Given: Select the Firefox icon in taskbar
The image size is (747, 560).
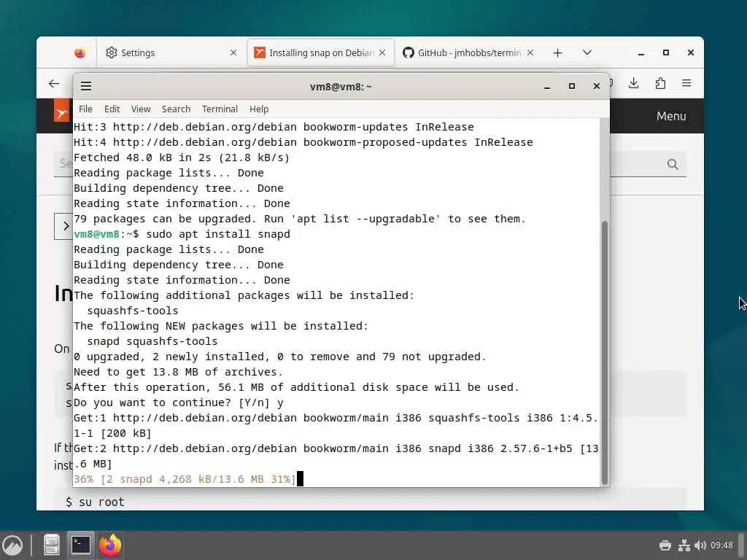Looking at the screenshot, I should [110, 545].
